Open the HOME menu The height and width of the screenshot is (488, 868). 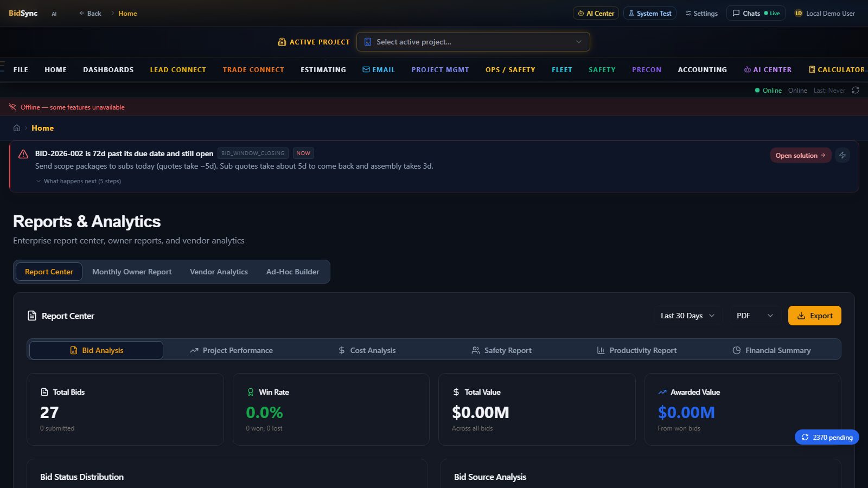click(55, 69)
